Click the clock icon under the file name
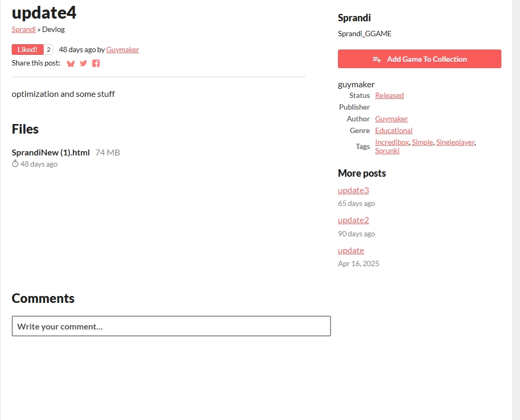The image size is (520, 420). 15,164
